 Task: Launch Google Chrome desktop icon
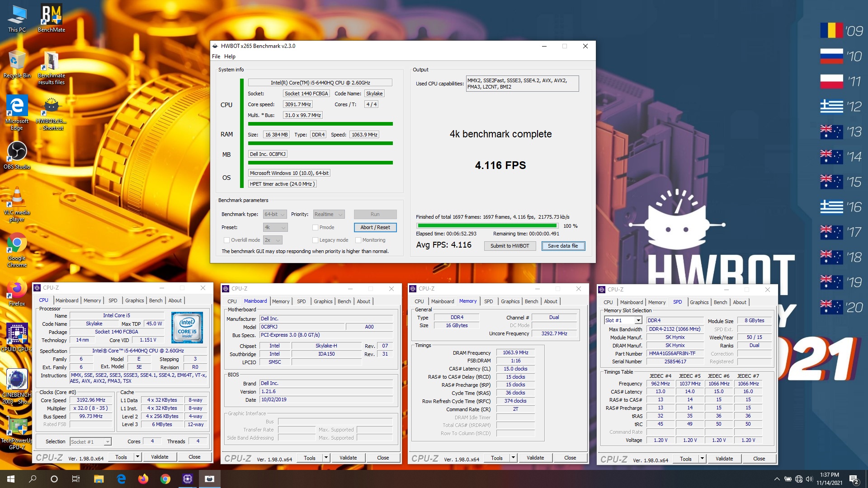click(17, 251)
